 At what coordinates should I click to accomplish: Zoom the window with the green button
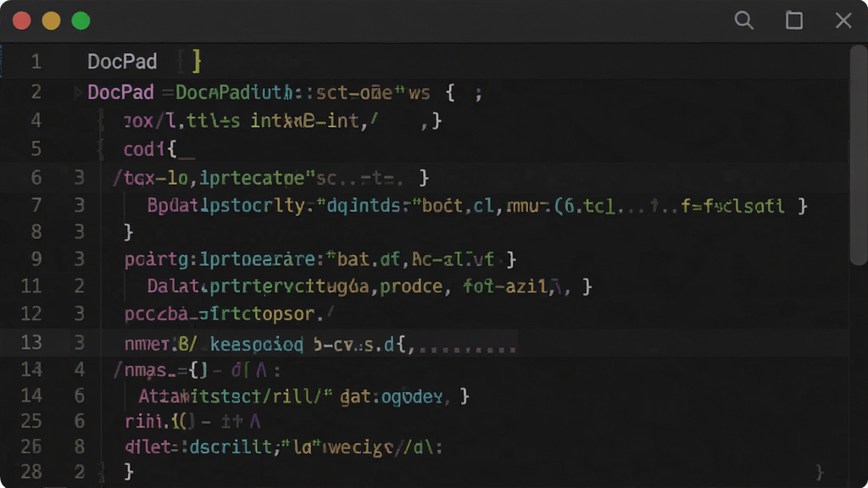pyautogui.click(x=81, y=21)
